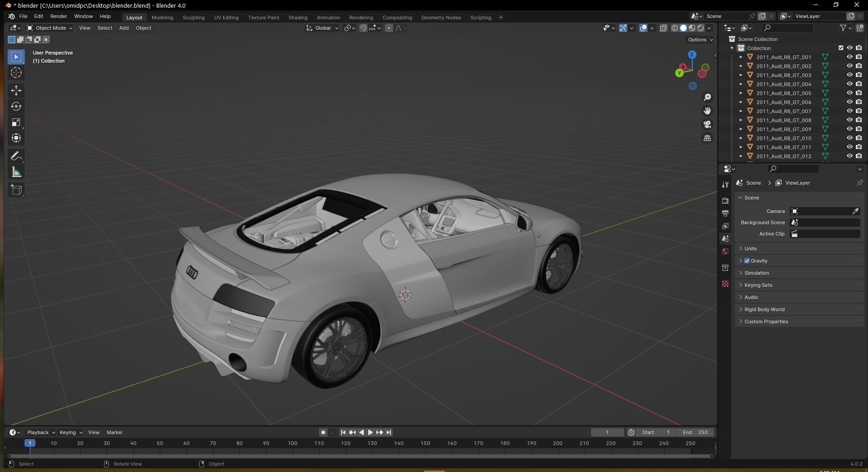
Task: Click the current frame field showing 1
Action: coord(607,432)
